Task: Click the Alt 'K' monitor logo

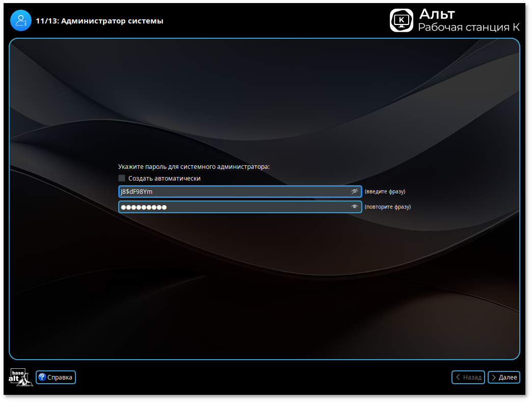Action: point(402,20)
